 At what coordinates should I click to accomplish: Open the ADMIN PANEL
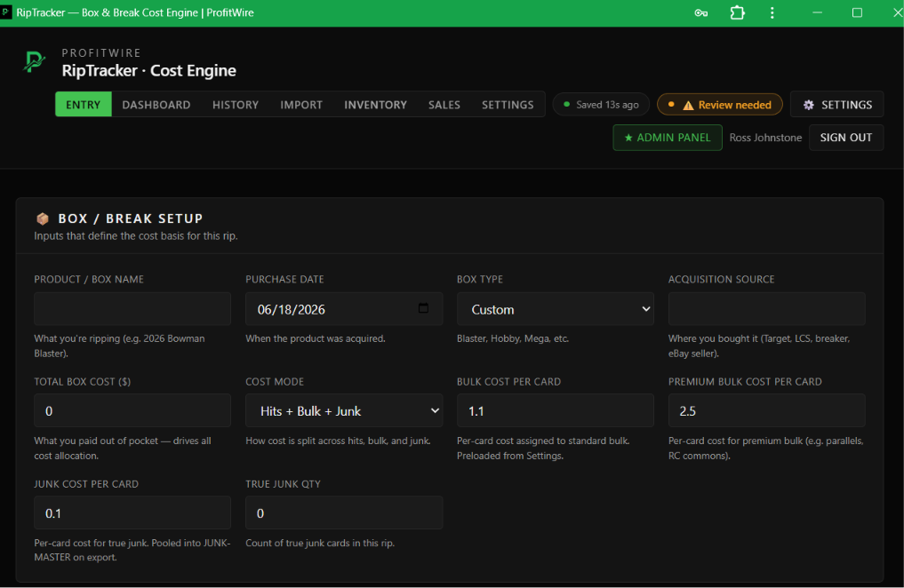click(x=667, y=138)
